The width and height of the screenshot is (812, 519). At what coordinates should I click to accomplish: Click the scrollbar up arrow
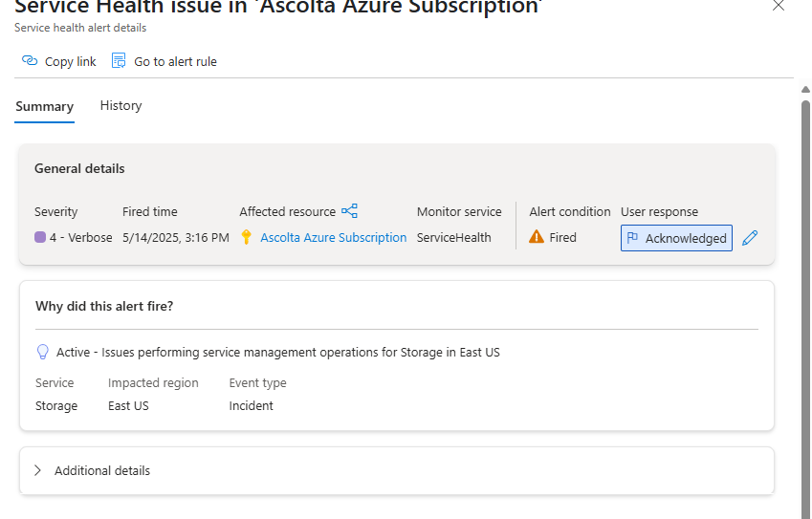pos(806,90)
